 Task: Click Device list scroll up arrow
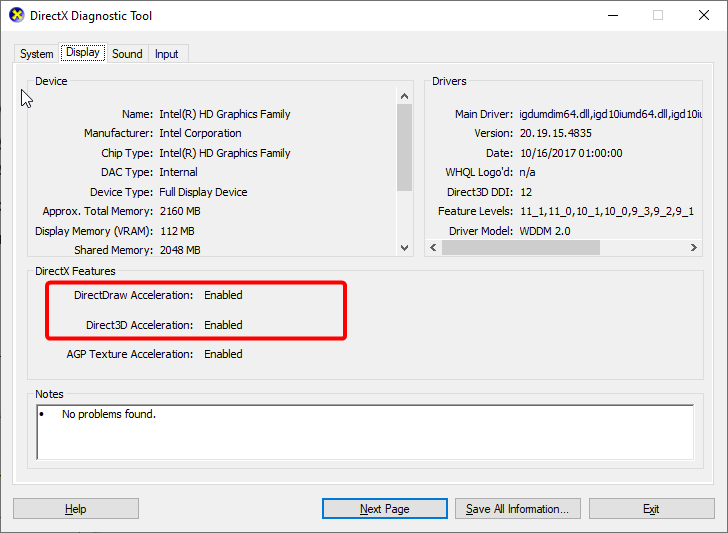click(404, 96)
